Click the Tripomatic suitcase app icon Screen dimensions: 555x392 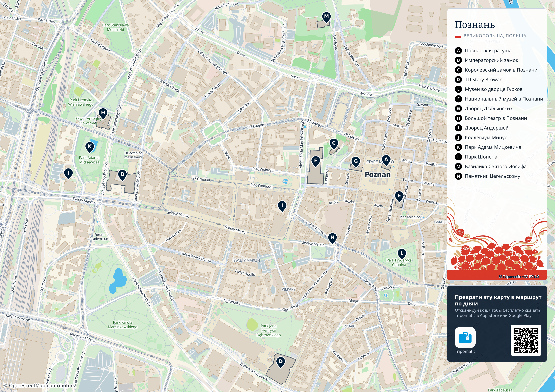[465, 337]
